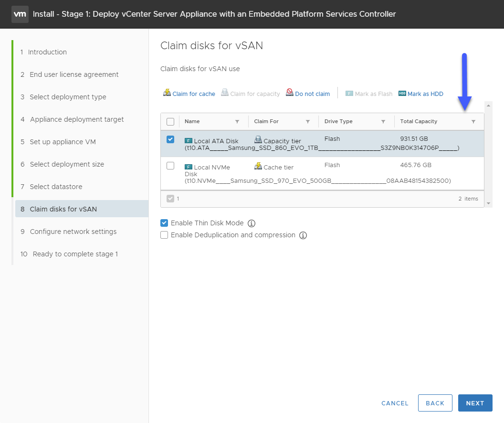Click the Cache tier lightning icon
Viewport: 504px width, 423px height.
[258, 166]
